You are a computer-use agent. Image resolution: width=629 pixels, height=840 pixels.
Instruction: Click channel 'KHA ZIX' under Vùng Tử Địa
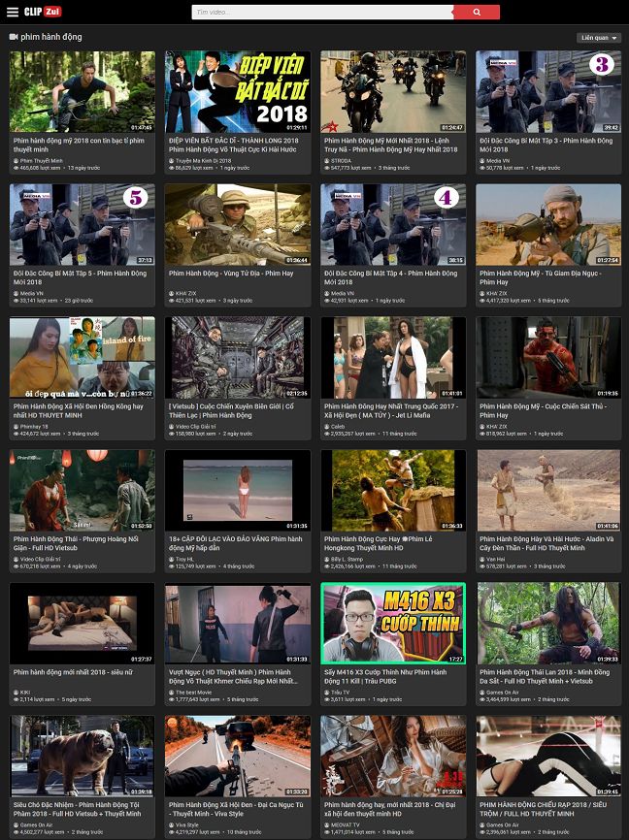(x=186, y=294)
